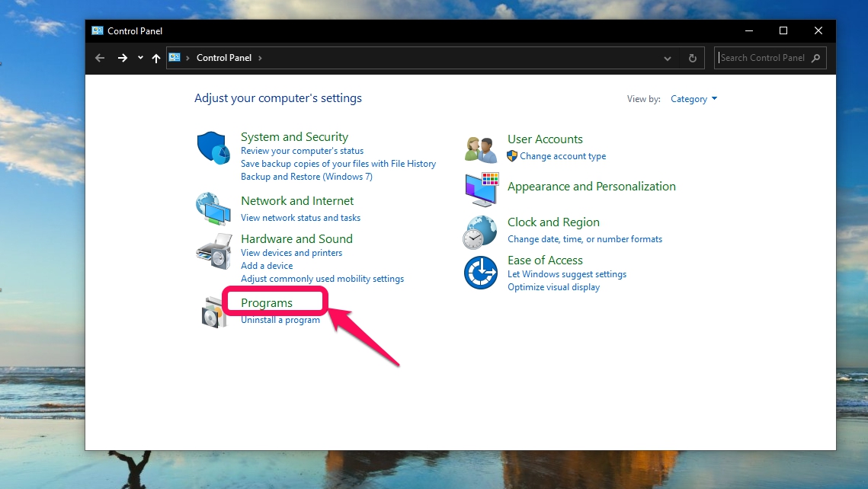Image resolution: width=868 pixels, height=489 pixels.
Task: Open the View by Category dropdown
Action: (693, 99)
